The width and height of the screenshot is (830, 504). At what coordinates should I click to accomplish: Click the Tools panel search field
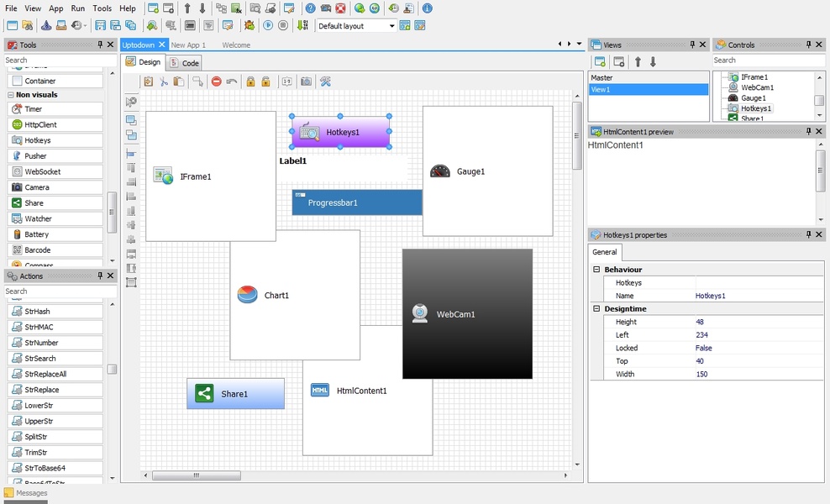pyautogui.click(x=59, y=60)
